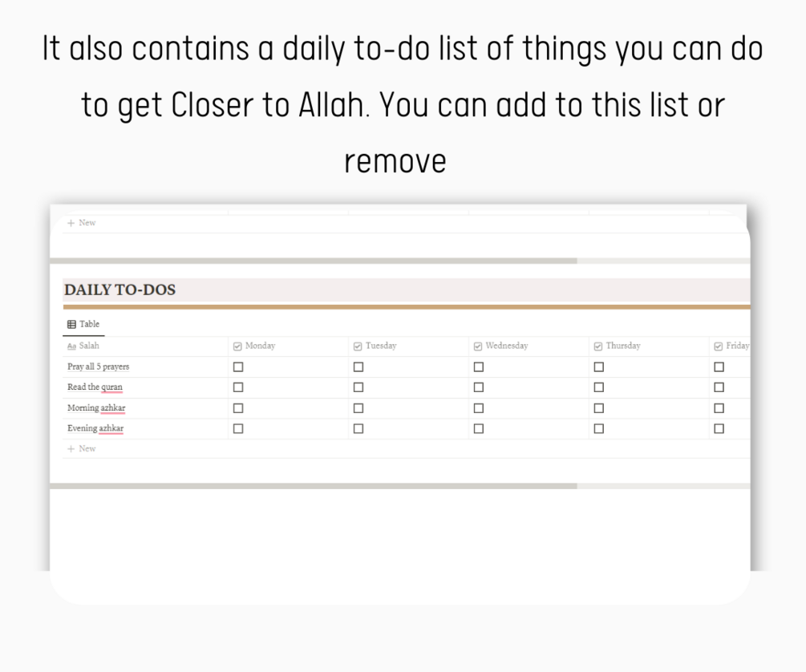Click the Wednesday column checkbox icon
The width and height of the screenshot is (806, 672).
478,346
